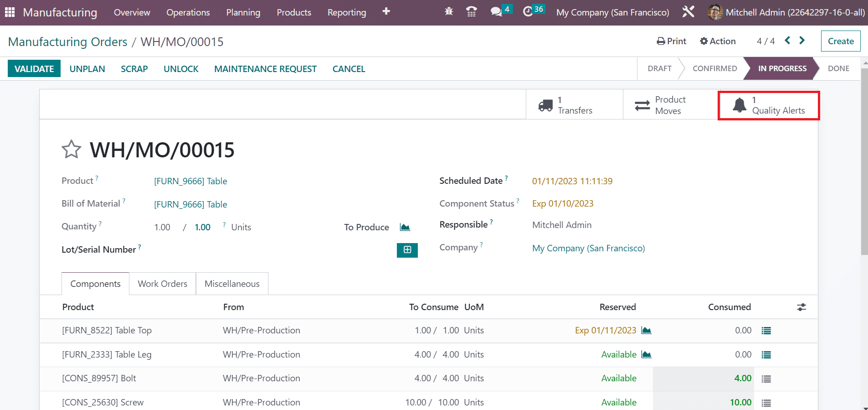Expand the Print dropdown
Viewport: 868px width, 410px height.
pyautogui.click(x=671, y=41)
